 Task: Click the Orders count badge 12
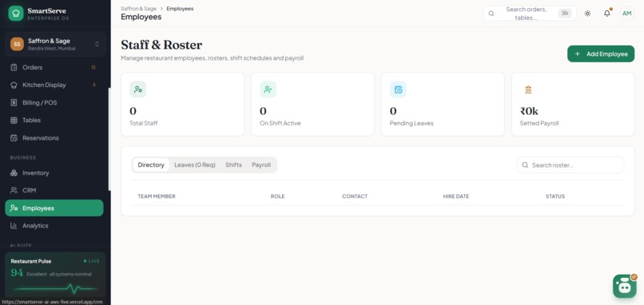(x=93, y=67)
